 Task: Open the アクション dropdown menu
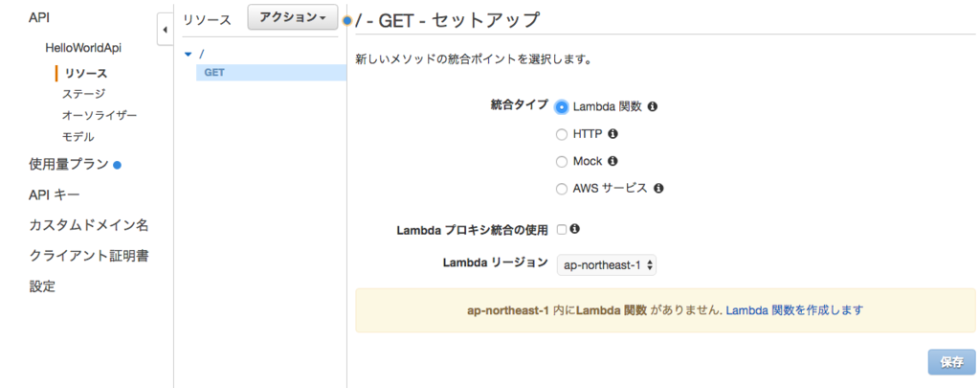coord(293,18)
